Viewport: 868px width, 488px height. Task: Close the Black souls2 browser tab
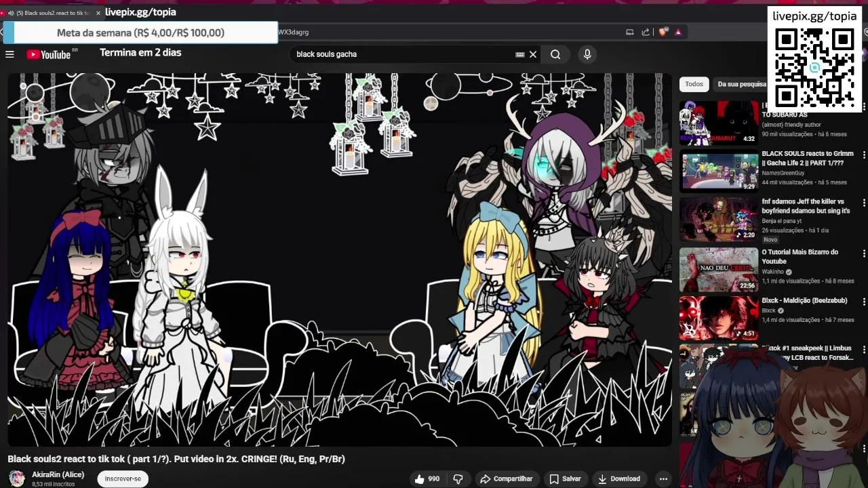pyautogui.click(x=98, y=12)
